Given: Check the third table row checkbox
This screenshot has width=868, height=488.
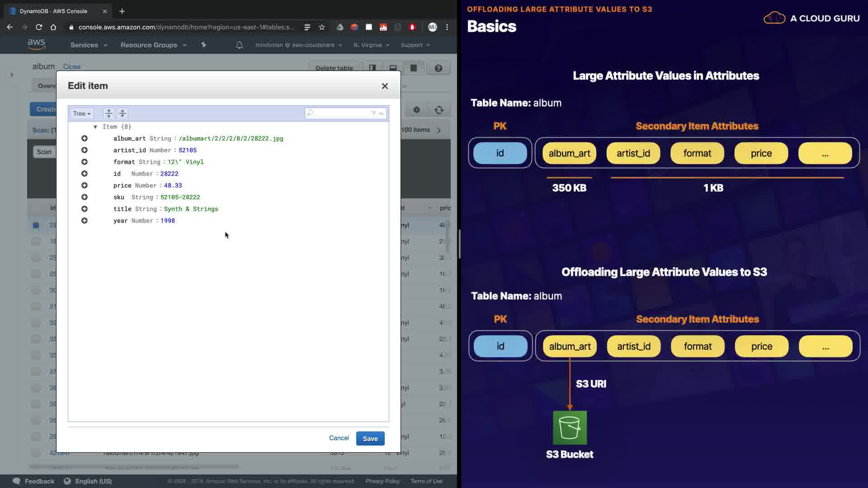Looking at the screenshot, I should pos(36,258).
